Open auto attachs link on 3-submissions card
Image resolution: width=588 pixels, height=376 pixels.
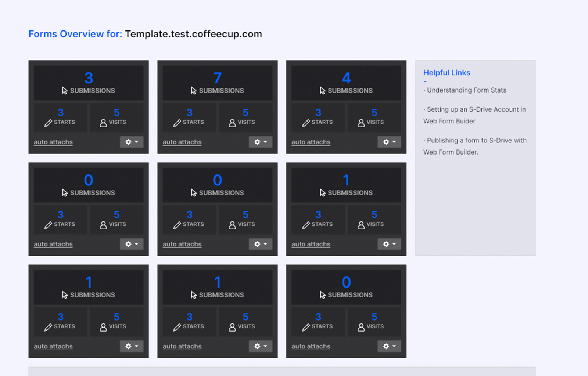pos(53,142)
